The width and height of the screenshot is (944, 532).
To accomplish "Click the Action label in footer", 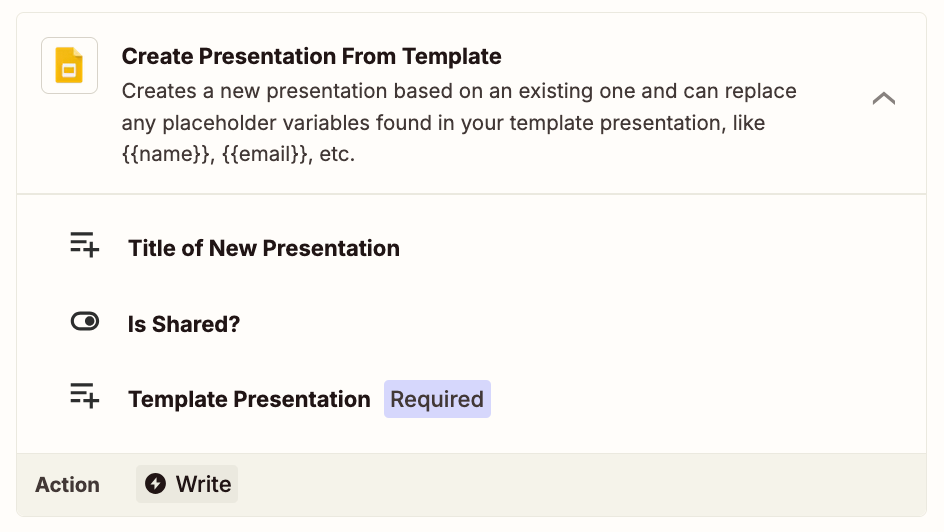I will click(67, 484).
